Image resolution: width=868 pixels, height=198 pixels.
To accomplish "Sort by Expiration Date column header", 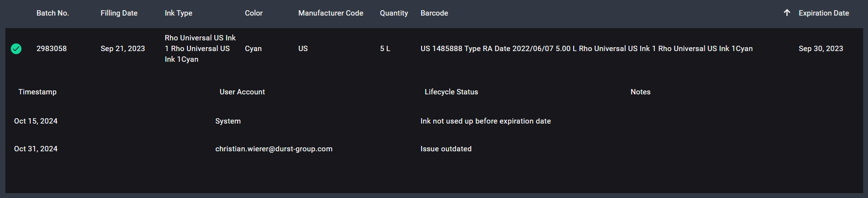I will pyautogui.click(x=823, y=13).
